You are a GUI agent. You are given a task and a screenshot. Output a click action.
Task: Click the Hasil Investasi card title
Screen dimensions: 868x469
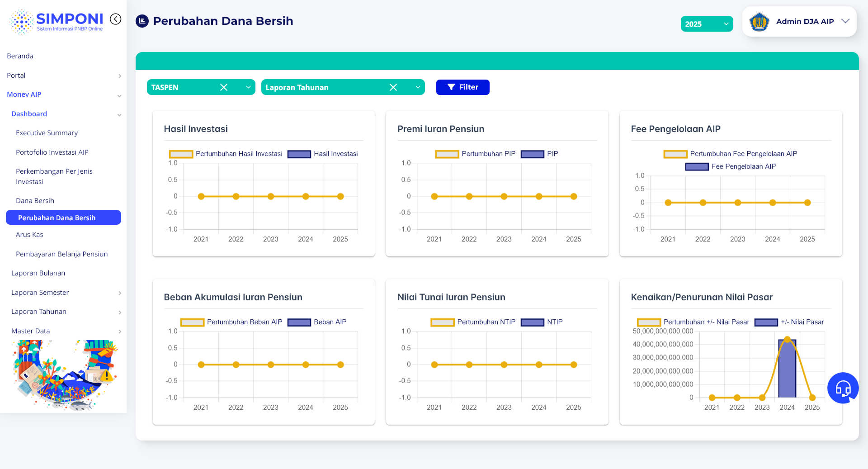coord(196,129)
